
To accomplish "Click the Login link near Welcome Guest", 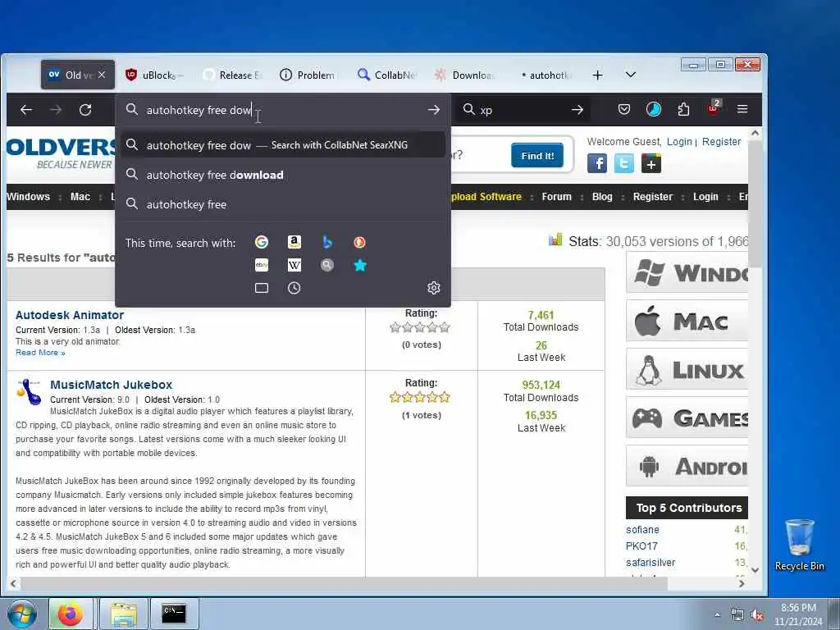I will 679,141.
